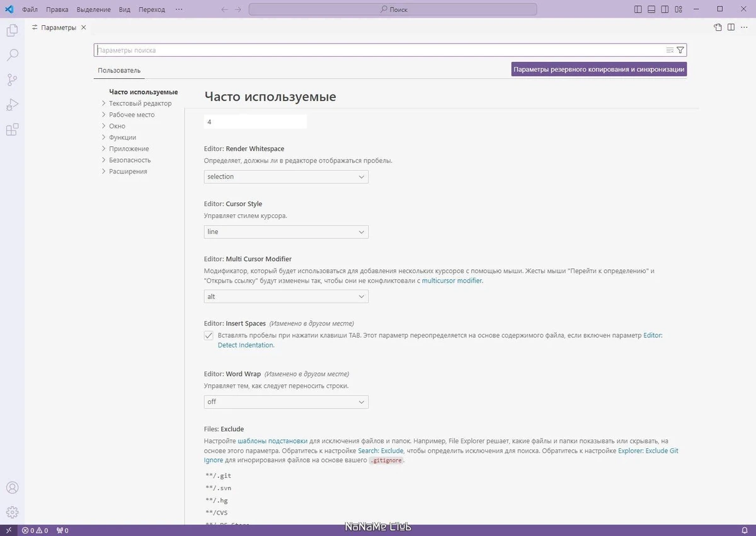Select the **/.hg exclude pattern
This screenshot has width=756, height=536.
215,500
